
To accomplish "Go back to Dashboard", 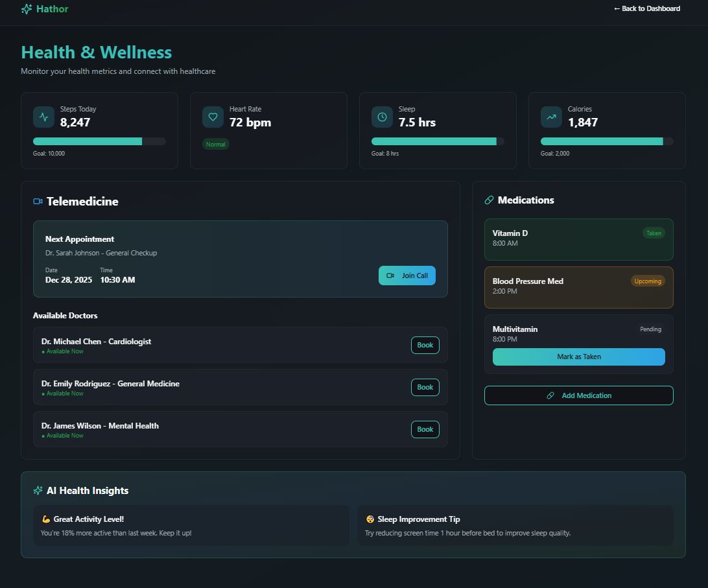I will pyautogui.click(x=647, y=8).
